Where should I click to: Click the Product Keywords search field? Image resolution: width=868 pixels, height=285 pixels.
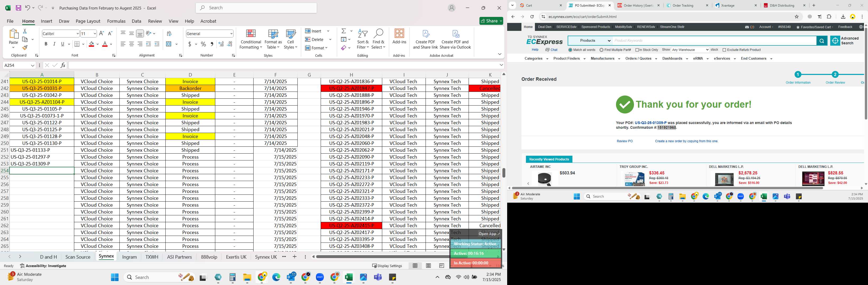tap(714, 41)
